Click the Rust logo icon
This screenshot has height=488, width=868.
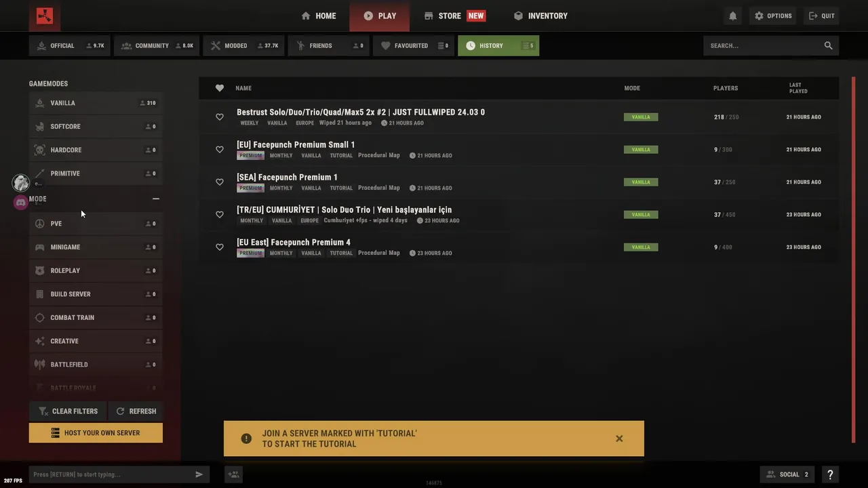(x=44, y=16)
